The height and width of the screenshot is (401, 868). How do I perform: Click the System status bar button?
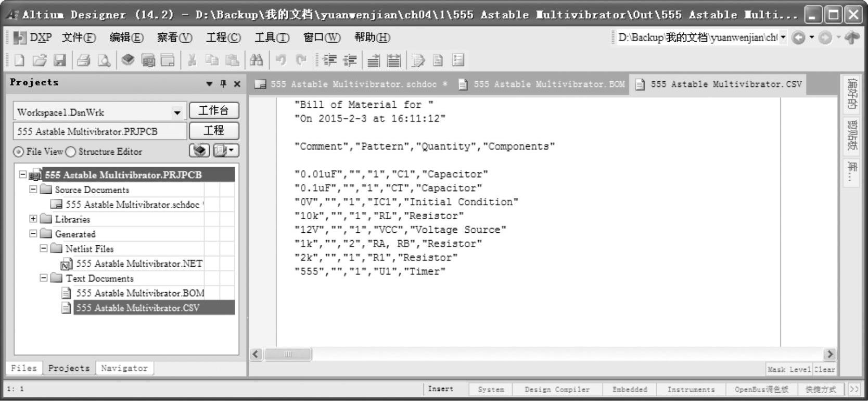(491, 390)
